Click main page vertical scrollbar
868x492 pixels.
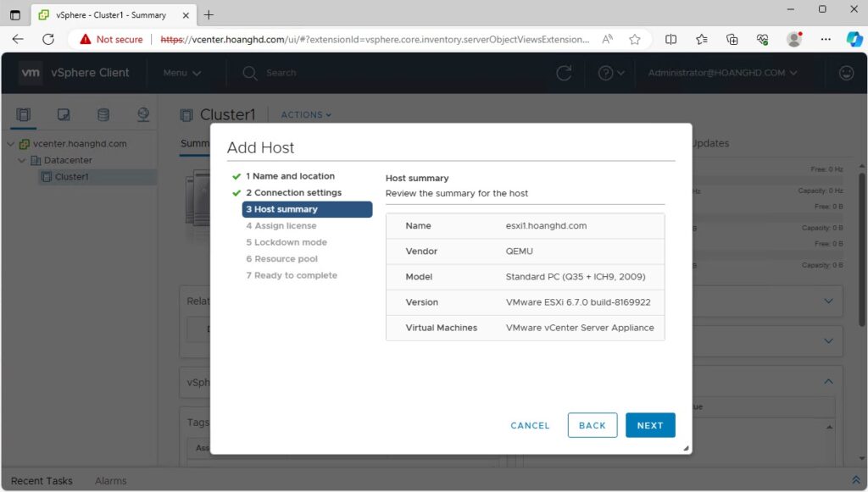(862, 249)
